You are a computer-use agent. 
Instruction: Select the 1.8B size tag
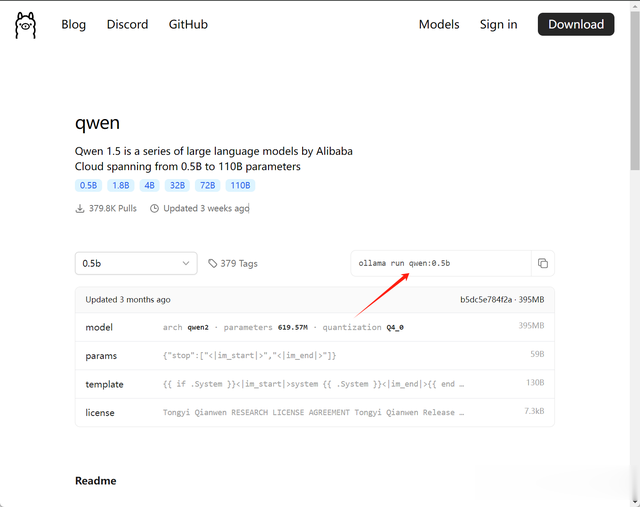tap(121, 185)
